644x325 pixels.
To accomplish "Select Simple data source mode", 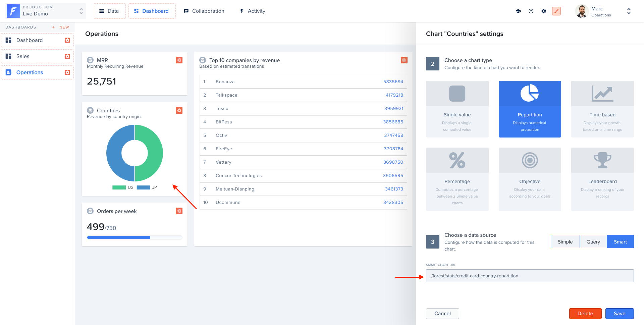I will click(x=565, y=241).
